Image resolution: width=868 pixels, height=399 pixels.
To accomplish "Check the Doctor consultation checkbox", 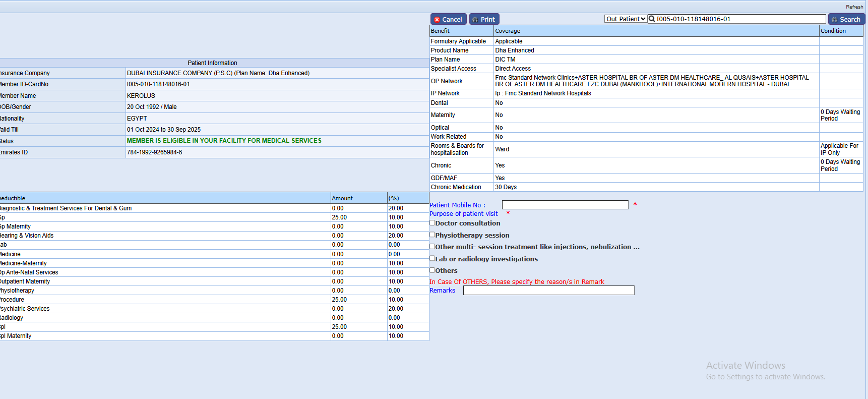I will pyautogui.click(x=432, y=223).
